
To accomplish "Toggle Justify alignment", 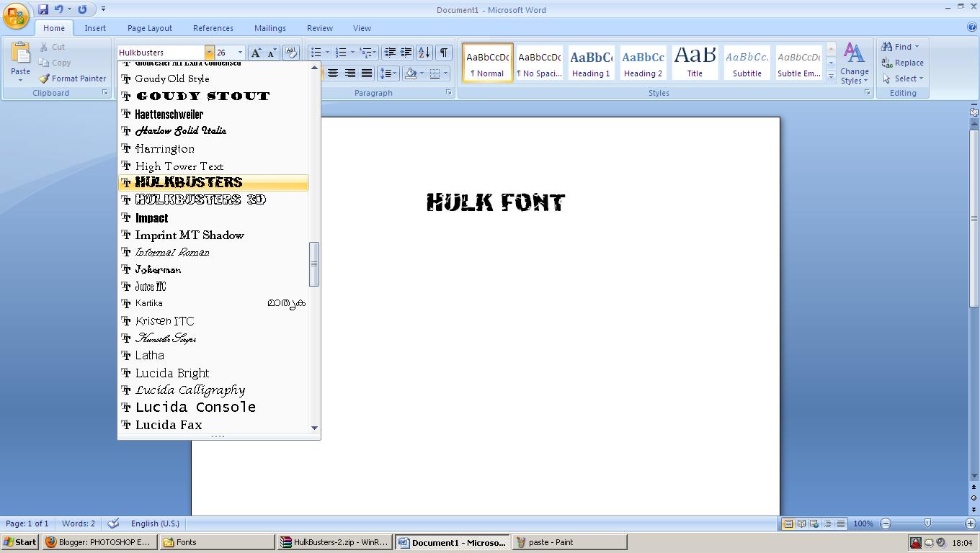I will [366, 73].
